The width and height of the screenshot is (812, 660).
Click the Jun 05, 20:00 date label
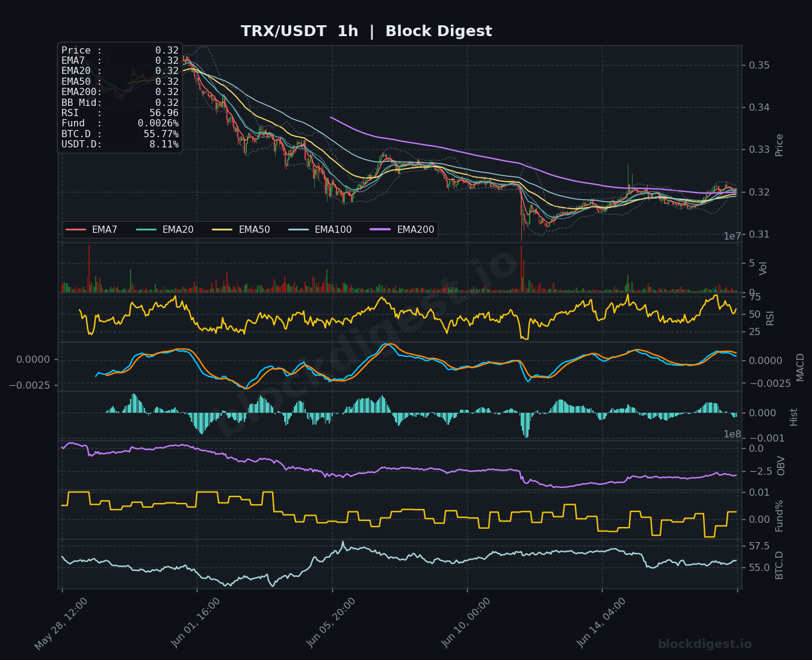(330, 623)
